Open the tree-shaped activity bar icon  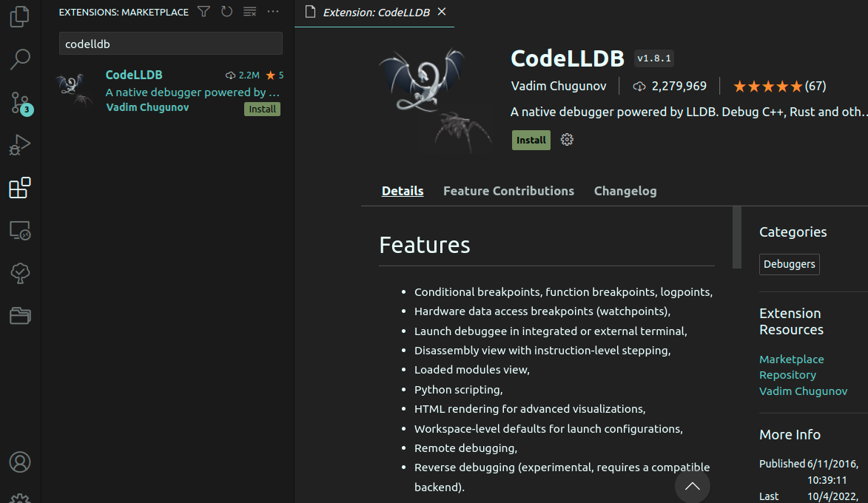pos(20,273)
